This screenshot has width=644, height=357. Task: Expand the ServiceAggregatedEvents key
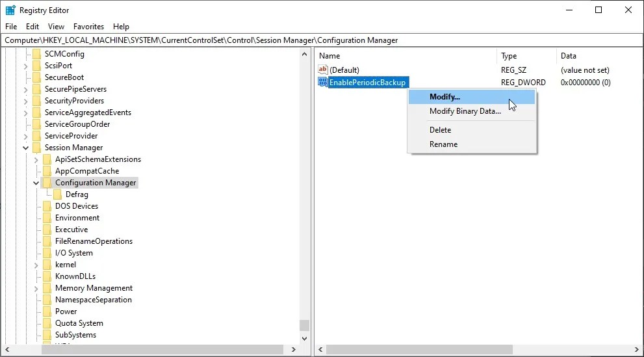26,113
